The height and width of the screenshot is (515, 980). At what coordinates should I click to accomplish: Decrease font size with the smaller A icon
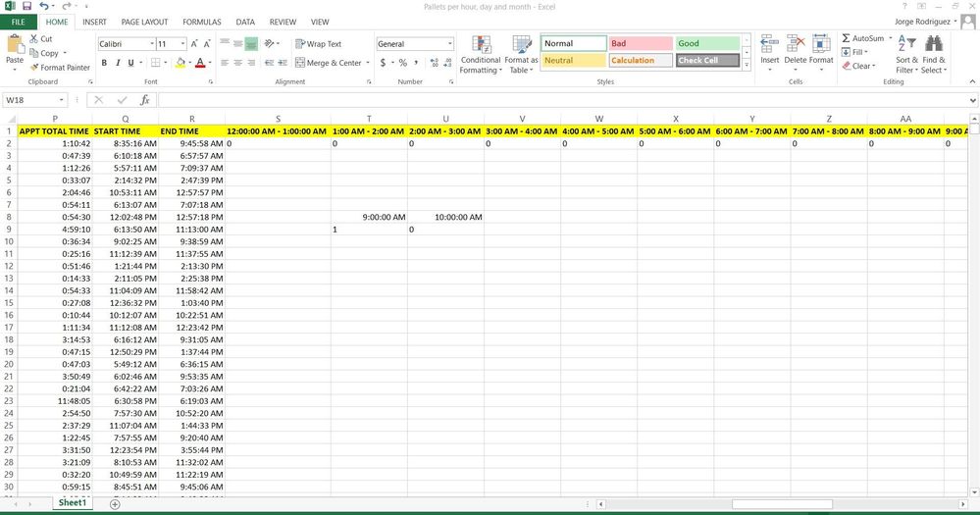click(x=207, y=44)
